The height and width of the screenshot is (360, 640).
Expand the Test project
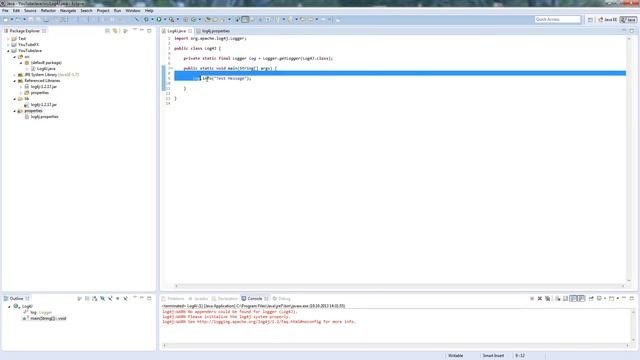(x=8, y=39)
